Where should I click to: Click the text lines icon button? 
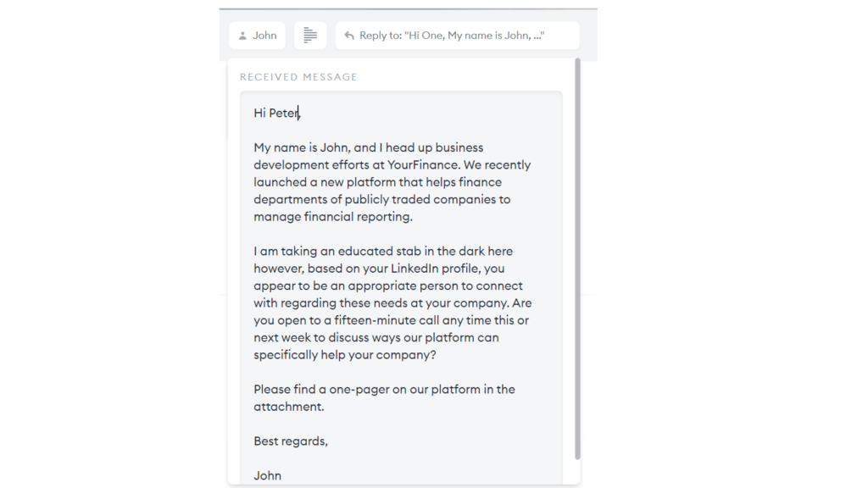[310, 36]
